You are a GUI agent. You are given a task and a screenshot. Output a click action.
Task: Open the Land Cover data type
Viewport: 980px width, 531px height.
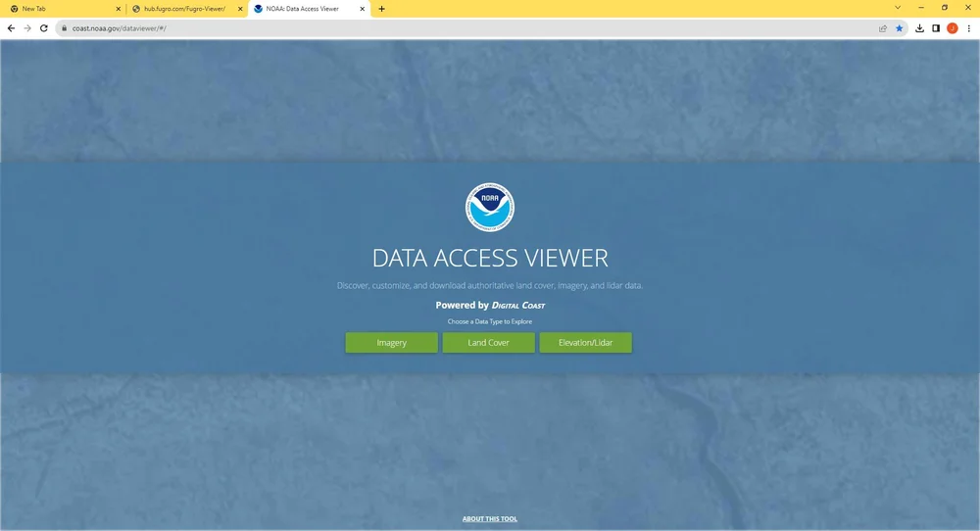(x=489, y=342)
